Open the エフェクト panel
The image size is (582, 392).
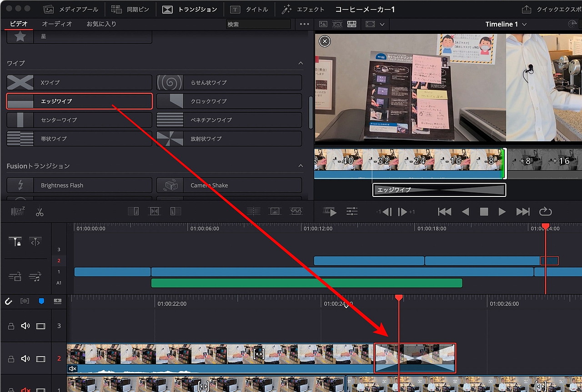point(303,9)
